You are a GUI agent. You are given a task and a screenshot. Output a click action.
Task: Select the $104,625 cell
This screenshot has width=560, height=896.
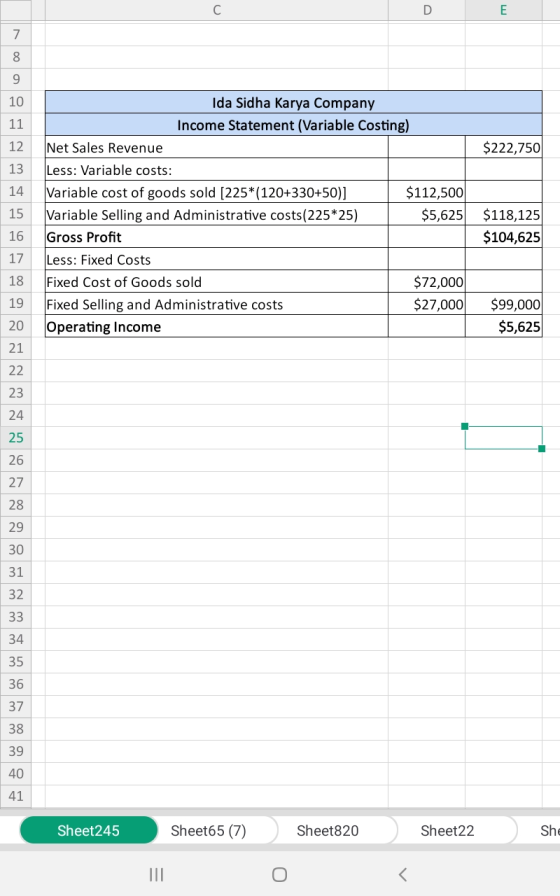click(503, 237)
